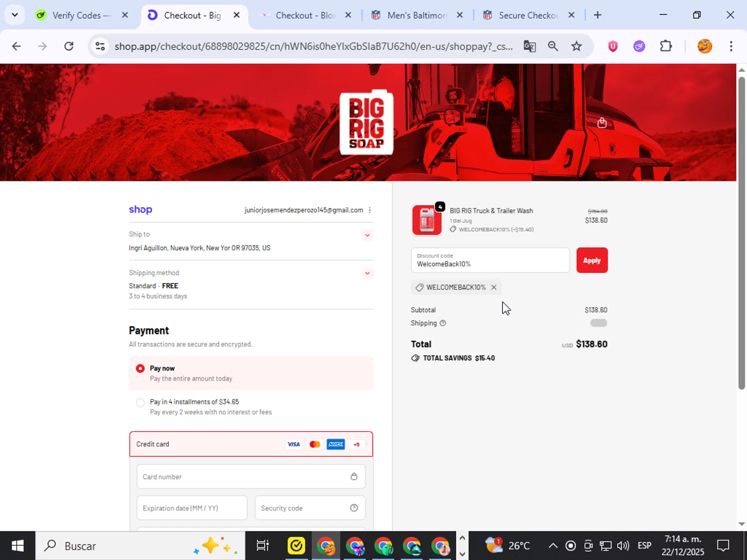Click the shop logo
747x560 pixels.
tap(140, 210)
